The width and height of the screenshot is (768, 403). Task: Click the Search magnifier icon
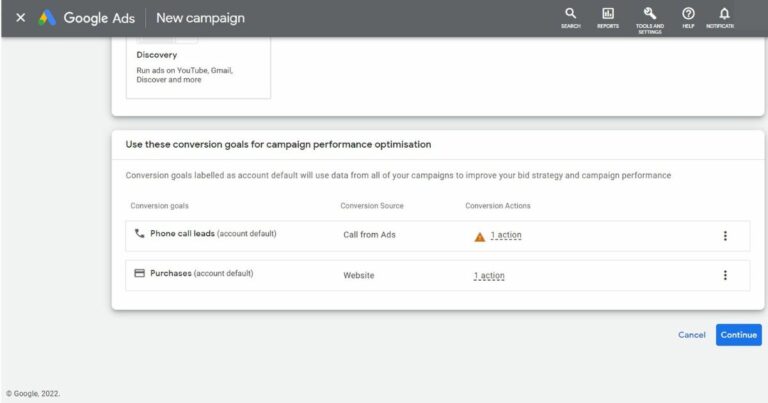(x=571, y=13)
